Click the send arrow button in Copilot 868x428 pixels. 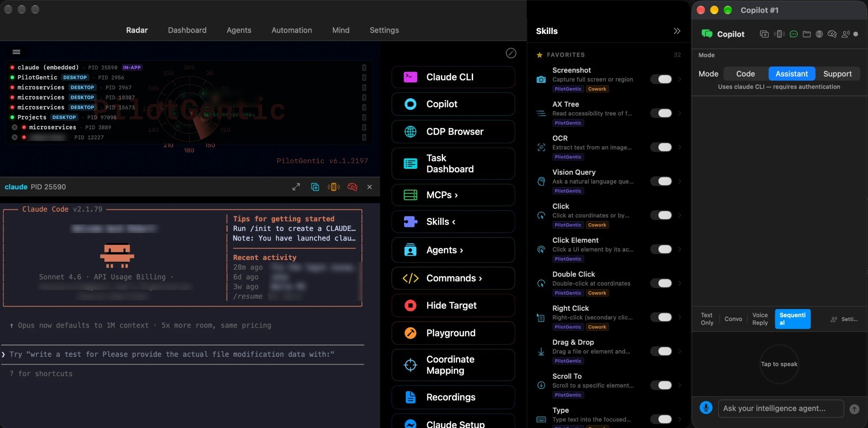coord(854,409)
